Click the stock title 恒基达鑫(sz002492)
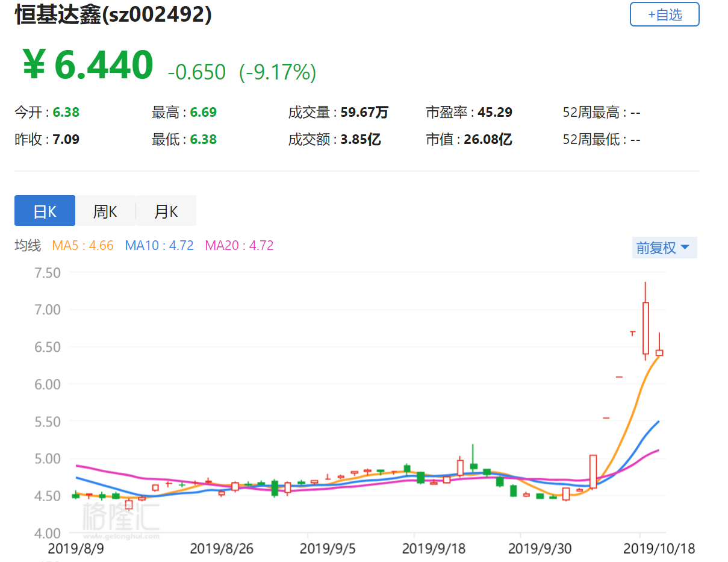 coord(113,14)
